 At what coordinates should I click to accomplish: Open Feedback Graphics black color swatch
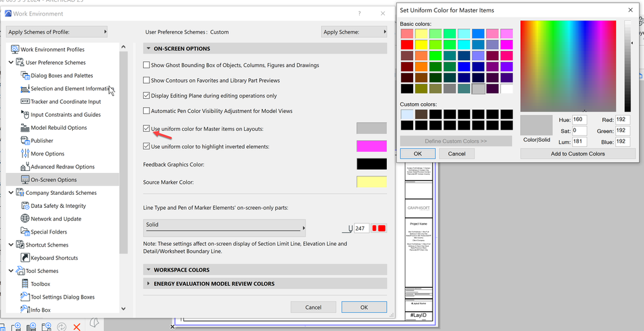coord(372,164)
